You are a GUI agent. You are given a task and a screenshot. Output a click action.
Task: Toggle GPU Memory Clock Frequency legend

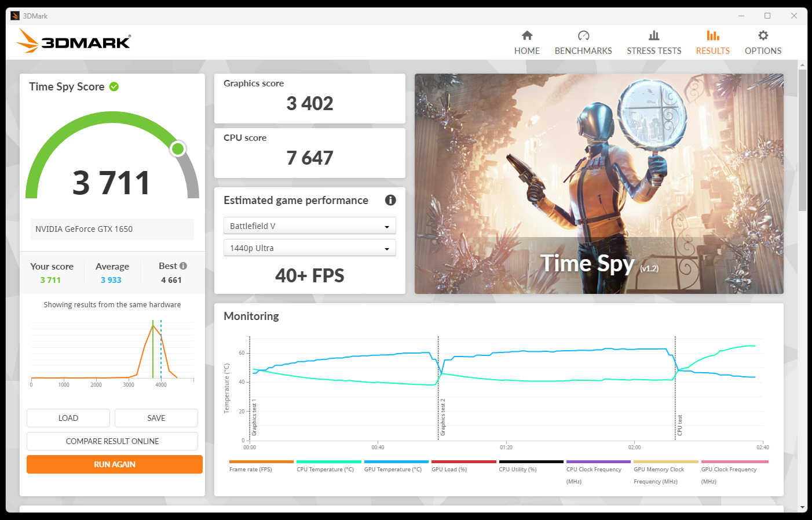coord(666,472)
